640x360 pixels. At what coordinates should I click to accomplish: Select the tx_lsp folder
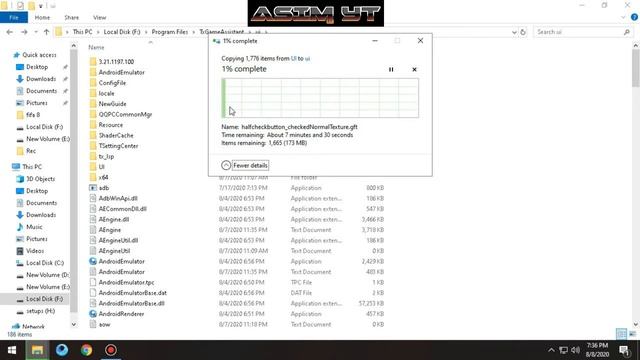(x=106, y=156)
